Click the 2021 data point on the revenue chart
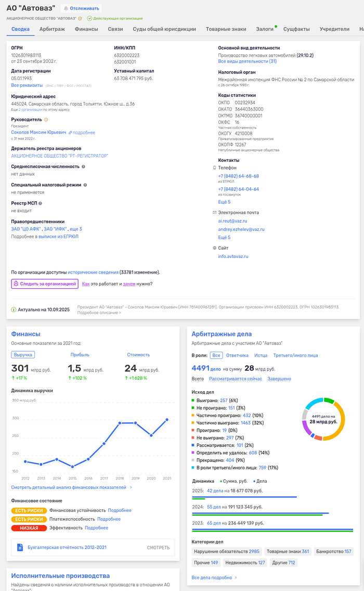Viewport: 364px width, 591px height. coord(167,419)
